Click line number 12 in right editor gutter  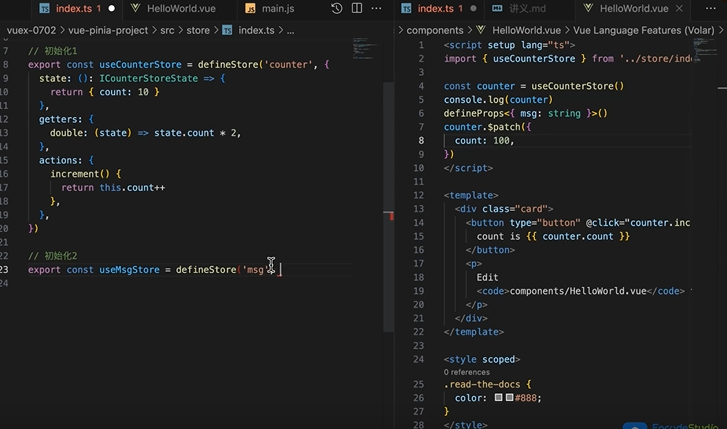[418, 195]
